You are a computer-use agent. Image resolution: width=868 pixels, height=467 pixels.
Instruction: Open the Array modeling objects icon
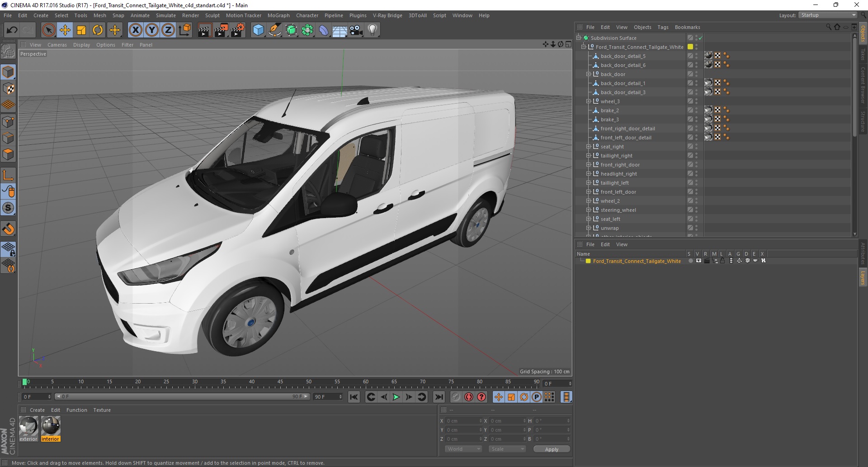tap(307, 30)
